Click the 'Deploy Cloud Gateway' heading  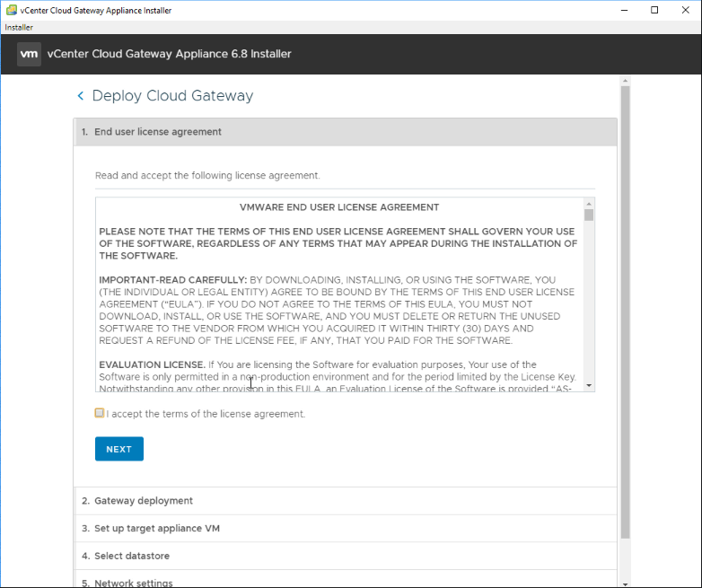[173, 96]
